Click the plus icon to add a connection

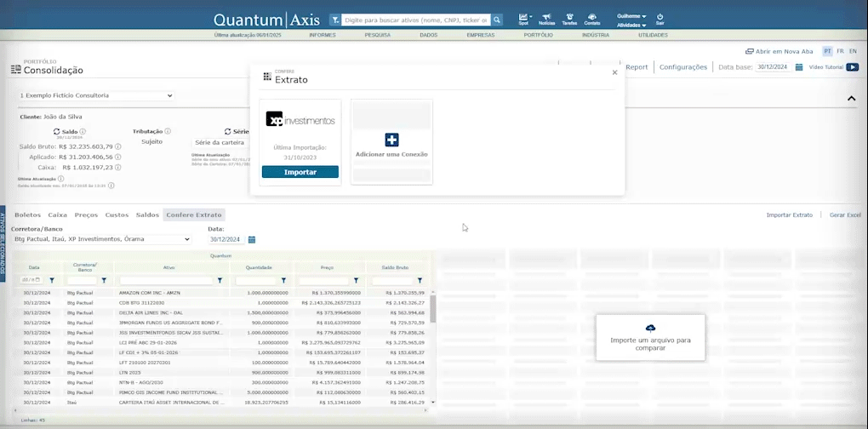391,140
